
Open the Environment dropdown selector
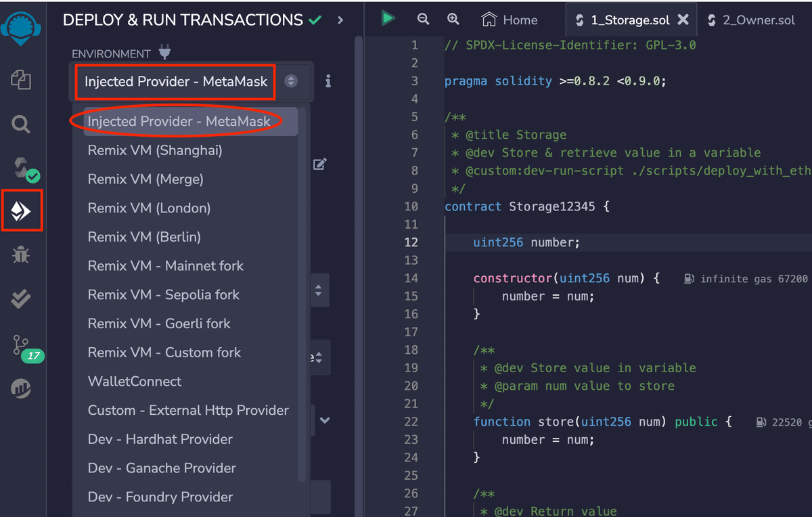tap(191, 81)
